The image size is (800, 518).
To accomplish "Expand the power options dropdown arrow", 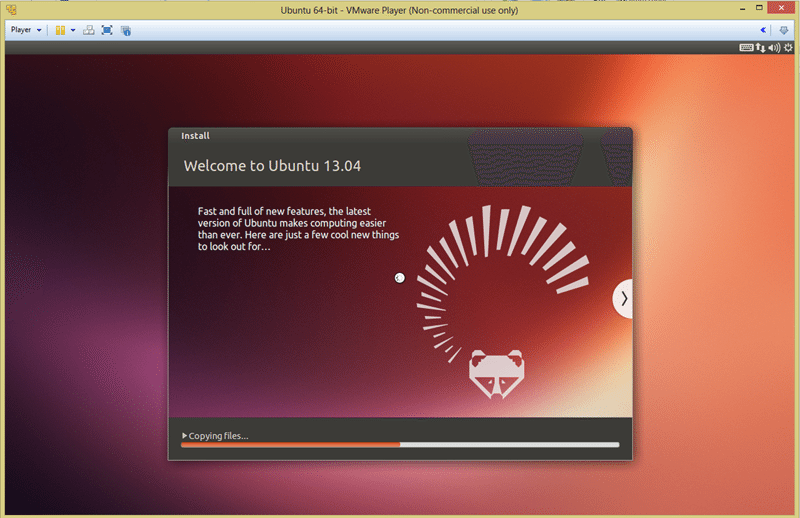I will click(73, 31).
